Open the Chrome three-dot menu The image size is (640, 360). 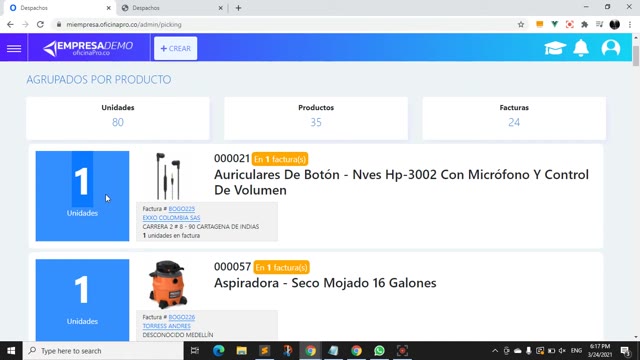coord(630,24)
